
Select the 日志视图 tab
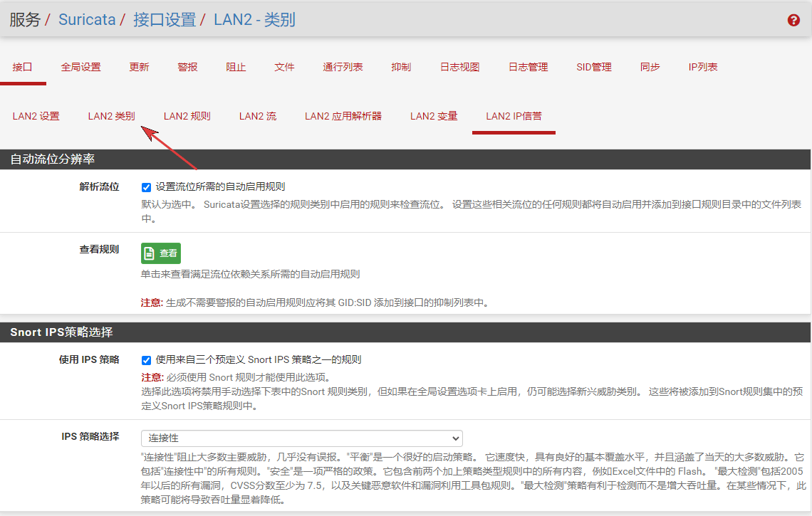459,67
